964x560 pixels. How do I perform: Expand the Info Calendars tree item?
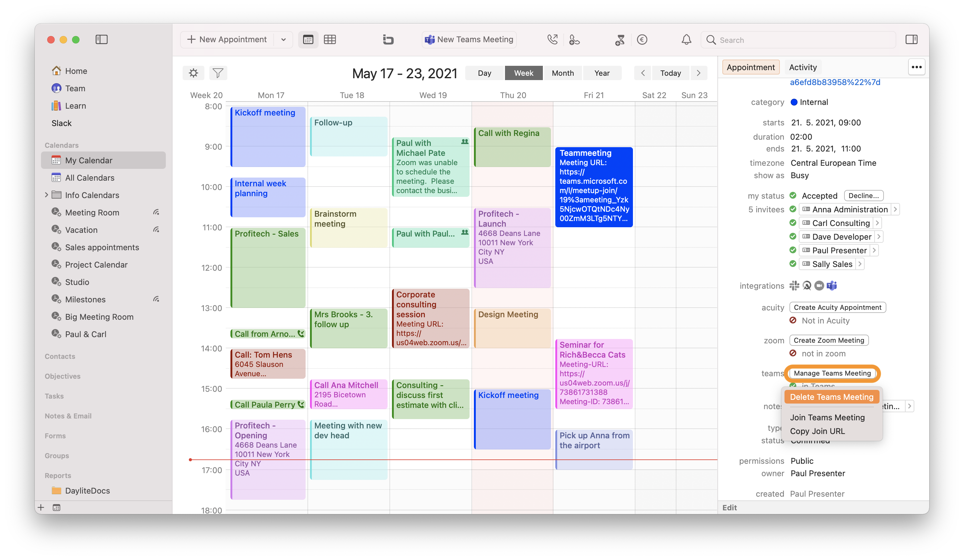point(47,195)
